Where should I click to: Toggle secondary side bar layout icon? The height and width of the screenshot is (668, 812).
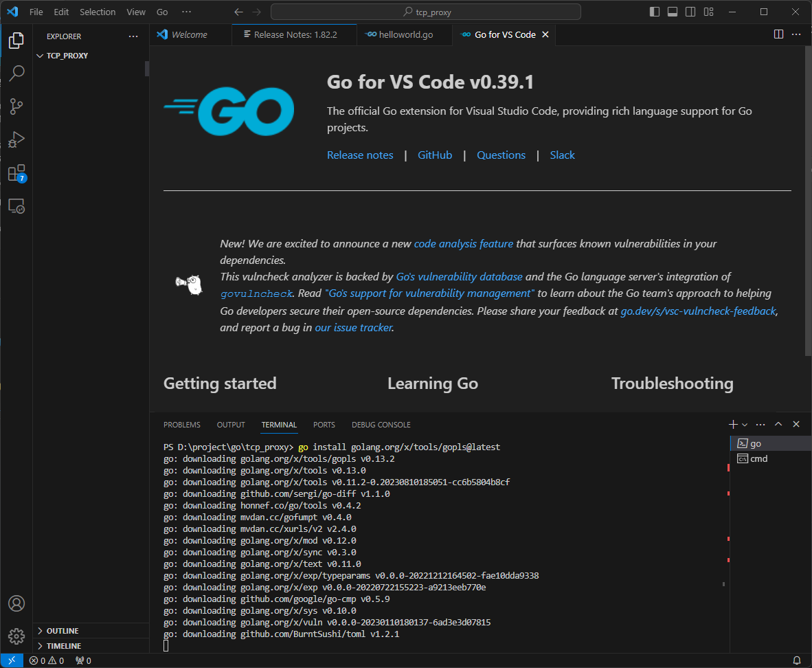[690, 12]
